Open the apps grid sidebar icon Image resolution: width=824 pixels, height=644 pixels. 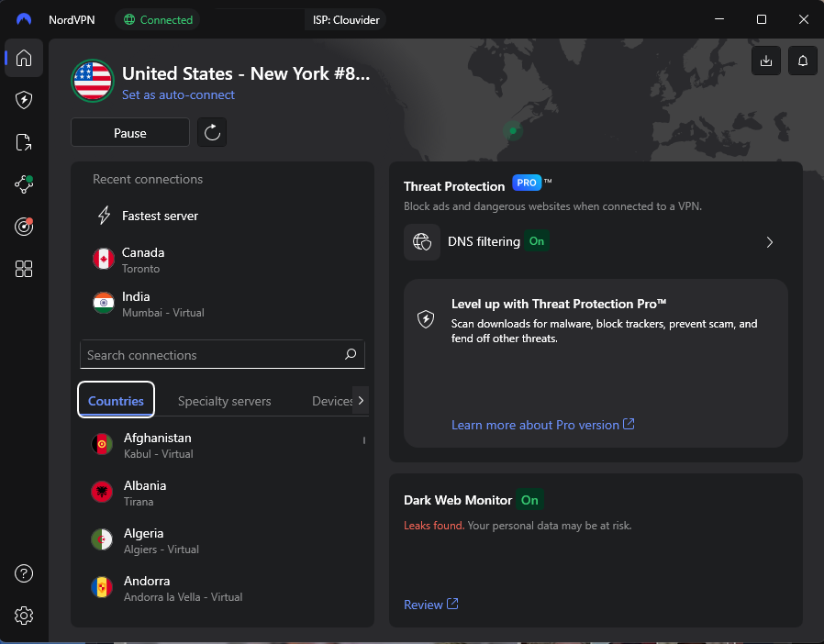pyautogui.click(x=24, y=269)
